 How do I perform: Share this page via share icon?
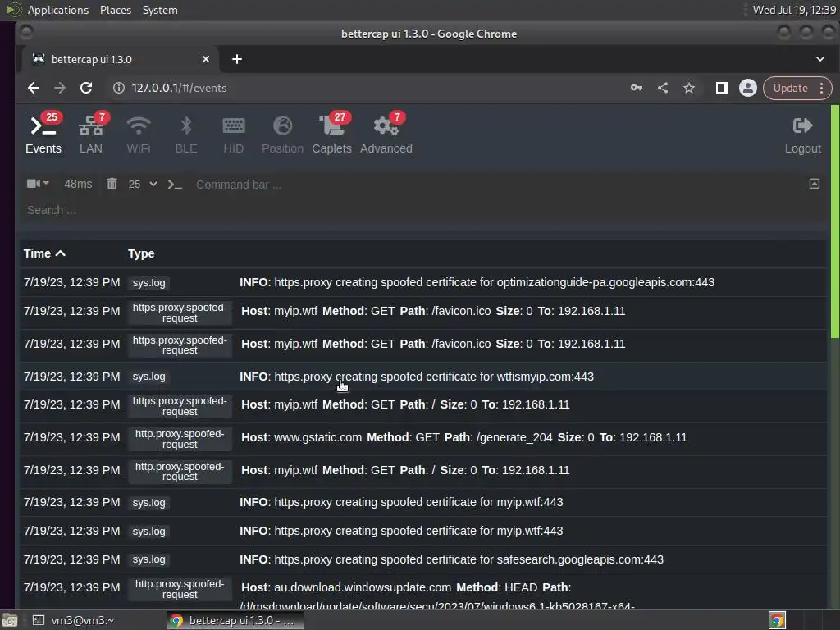coord(663,88)
